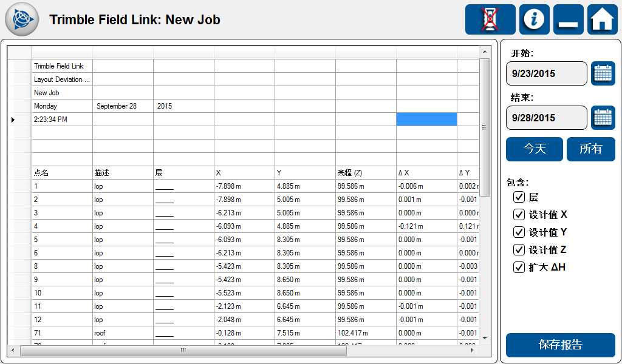This screenshot has width=622, height=364.
Task: Click the X column header cell
Action: (x=244, y=173)
